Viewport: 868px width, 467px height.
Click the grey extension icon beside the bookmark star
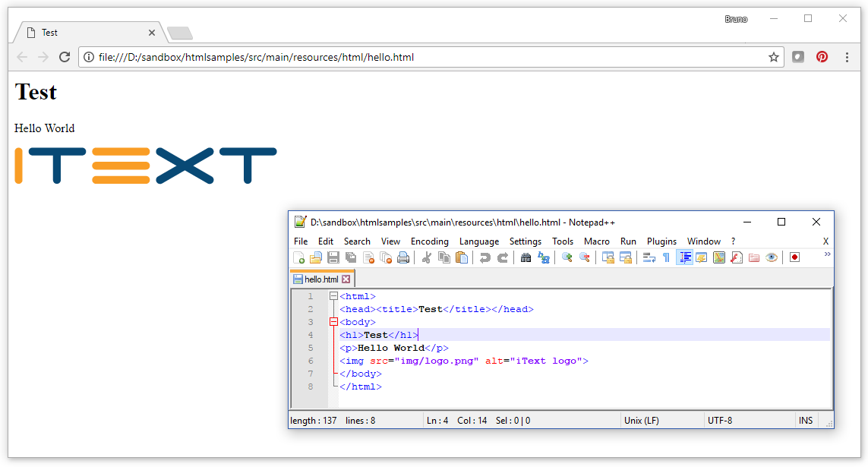point(797,57)
